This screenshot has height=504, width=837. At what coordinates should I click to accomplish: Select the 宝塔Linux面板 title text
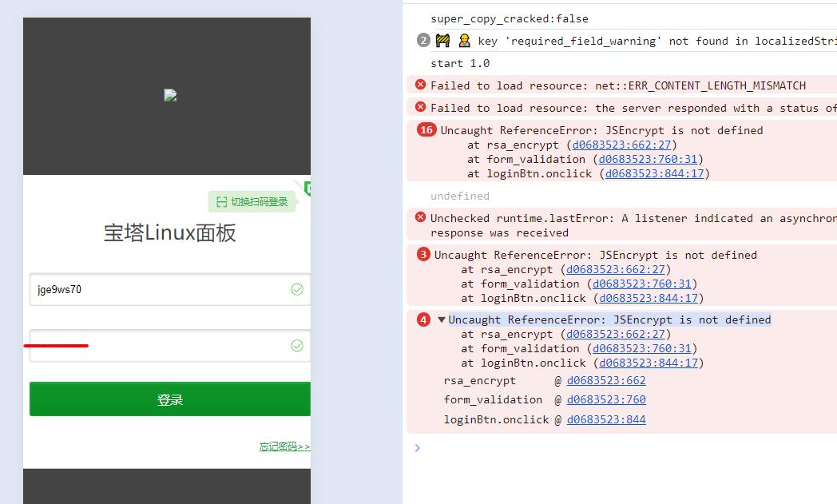click(170, 232)
